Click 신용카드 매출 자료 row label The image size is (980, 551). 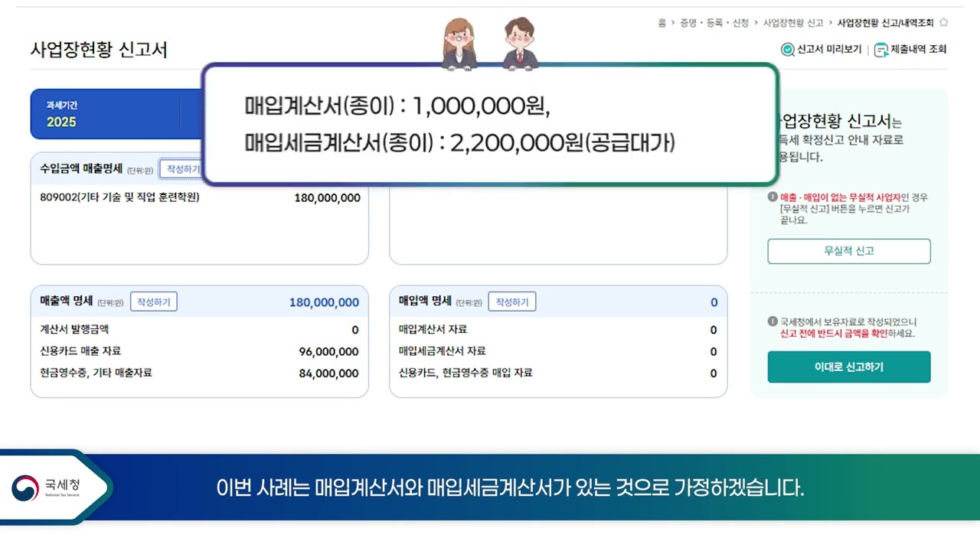tap(80, 351)
